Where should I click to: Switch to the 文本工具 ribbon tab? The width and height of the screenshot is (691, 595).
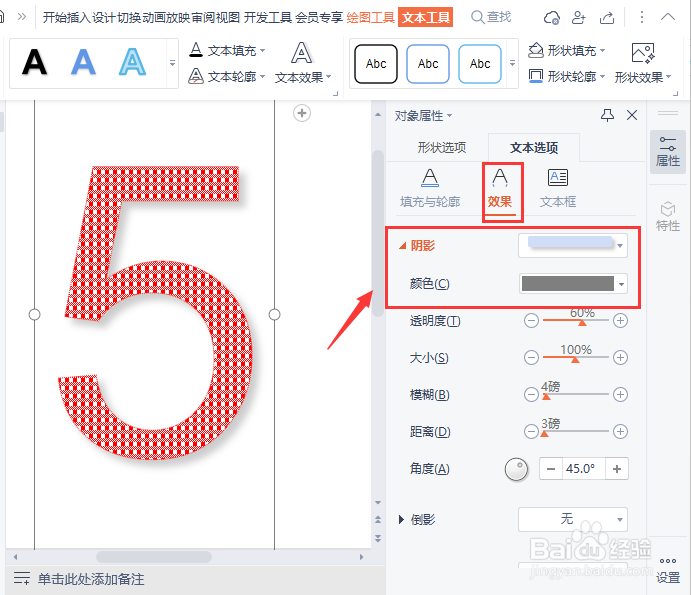point(426,17)
